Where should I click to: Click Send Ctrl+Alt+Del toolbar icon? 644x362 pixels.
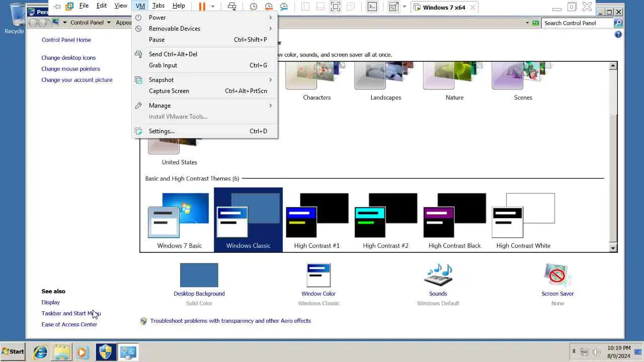point(232,7)
